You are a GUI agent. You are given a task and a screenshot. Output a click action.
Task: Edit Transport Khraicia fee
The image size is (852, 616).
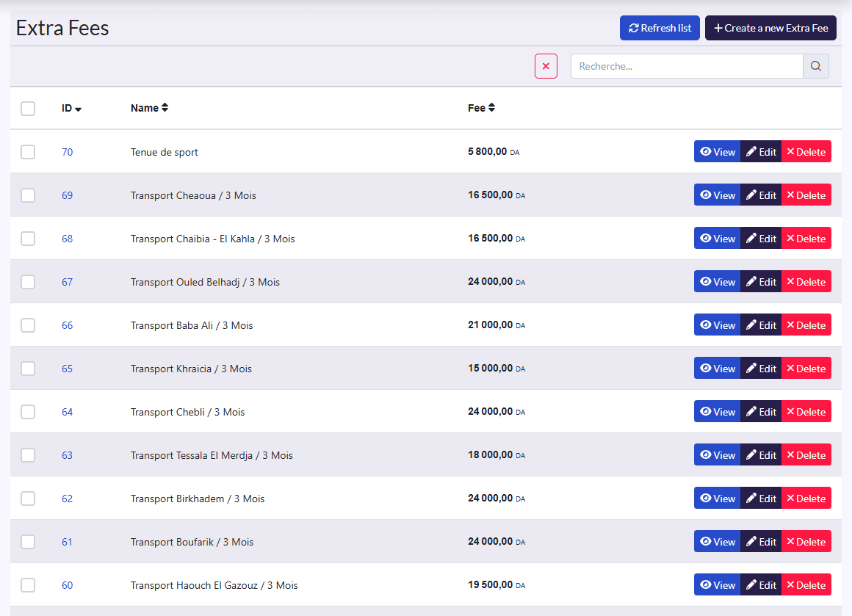(761, 369)
